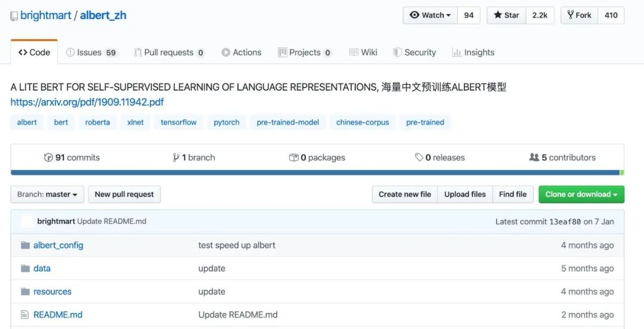Click Create new file button
Viewport: 644px width, 329px height.
coord(405,194)
